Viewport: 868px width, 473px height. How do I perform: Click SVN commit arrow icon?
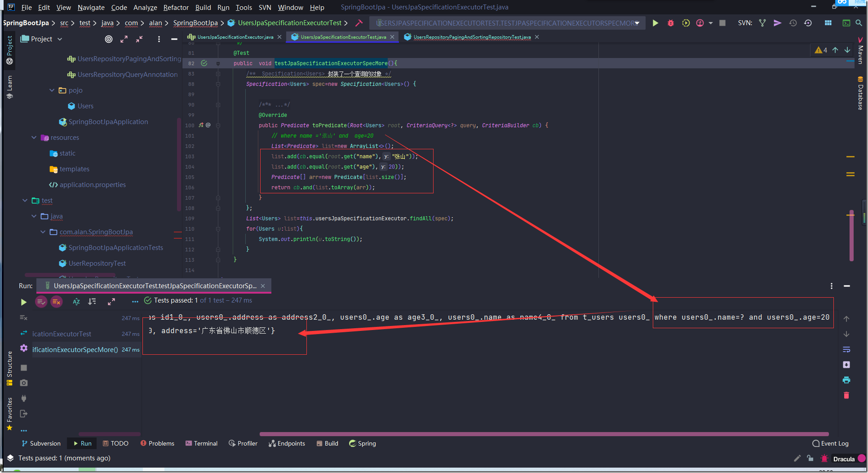click(777, 23)
